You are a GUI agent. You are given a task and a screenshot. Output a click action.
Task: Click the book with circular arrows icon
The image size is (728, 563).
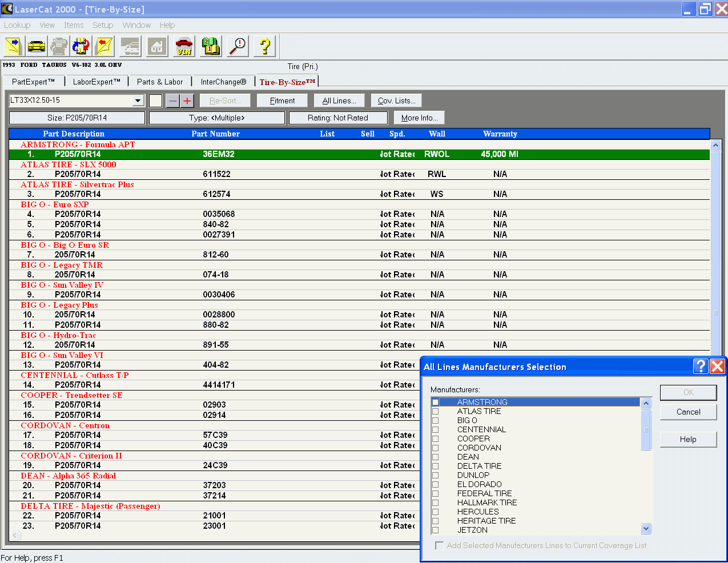[x=81, y=46]
